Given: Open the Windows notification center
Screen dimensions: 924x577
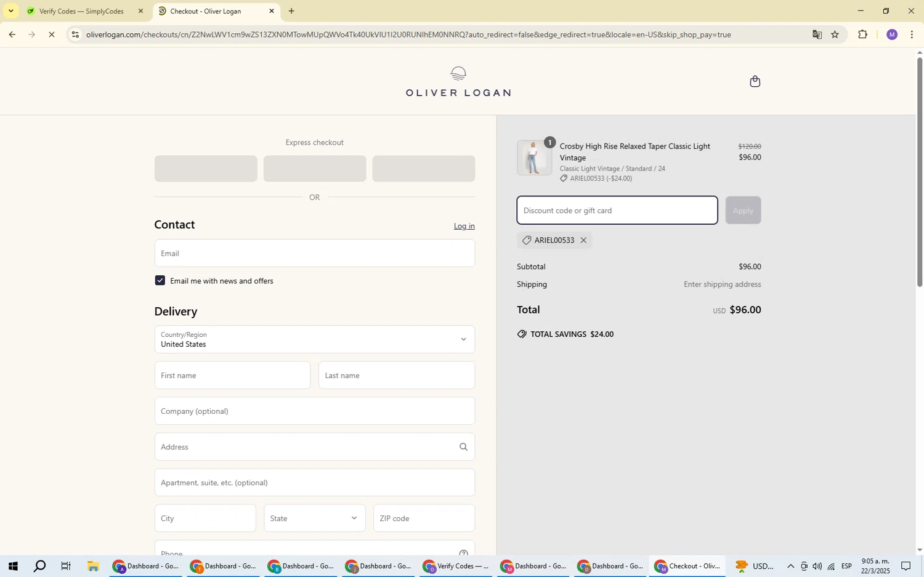Looking at the screenshot, I should tap(906, 567).
